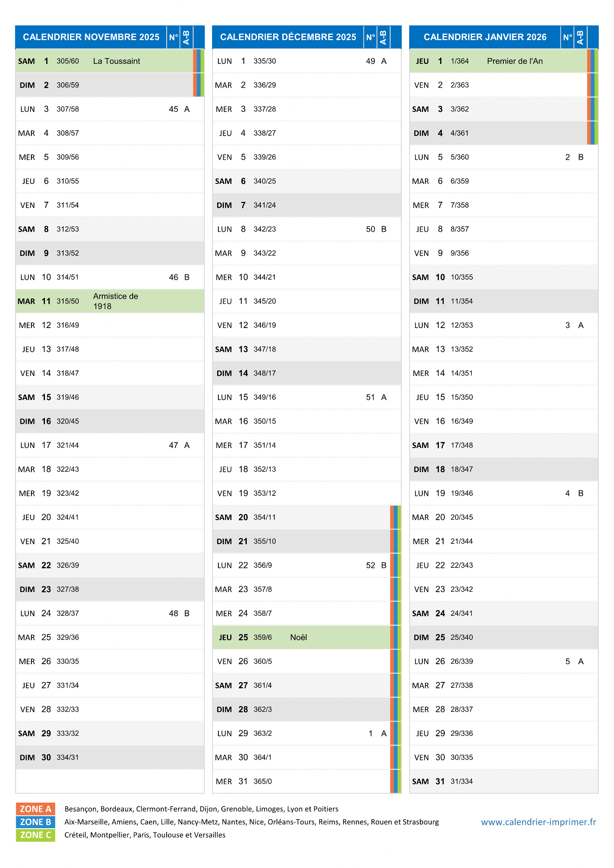The width and height of the screenshot is (614, 868).
Task: Click the Calendrier Novembre 2025 header
Action: click(91, 37)
